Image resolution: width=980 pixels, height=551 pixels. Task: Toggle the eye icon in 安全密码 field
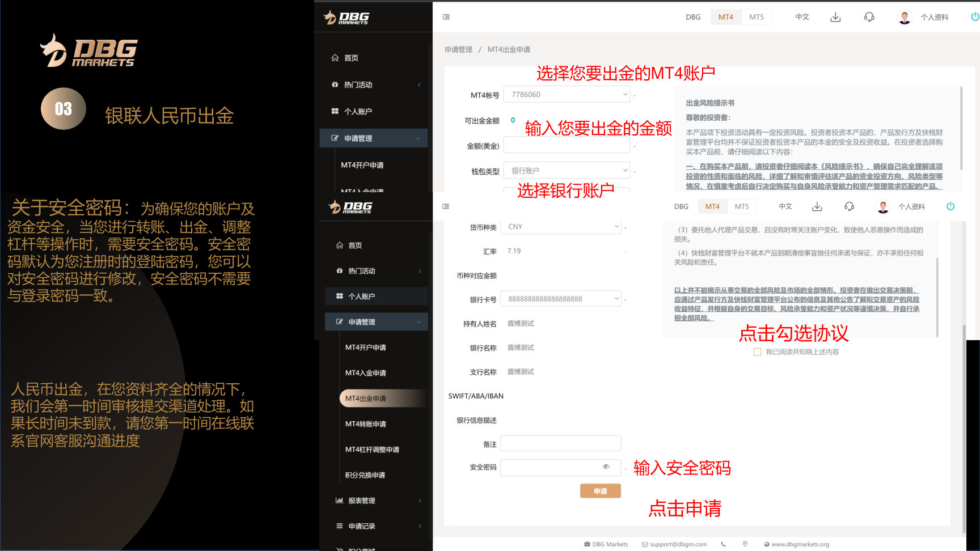606,467
